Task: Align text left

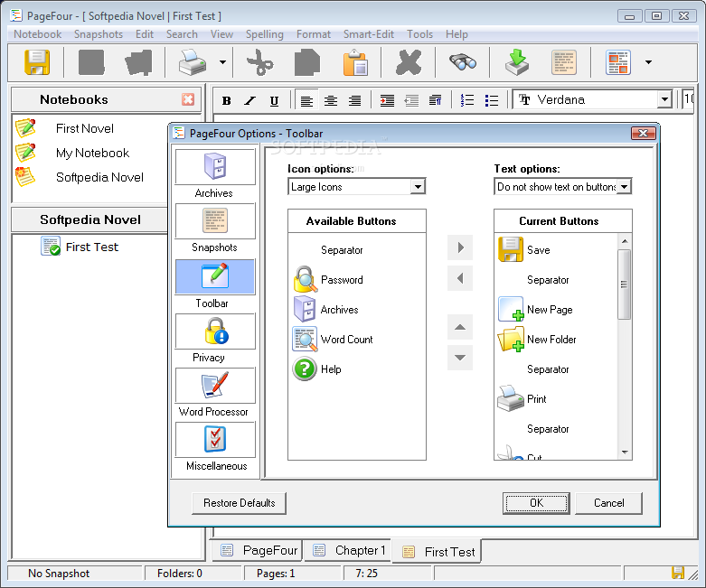Action: [x=306, y=100]
